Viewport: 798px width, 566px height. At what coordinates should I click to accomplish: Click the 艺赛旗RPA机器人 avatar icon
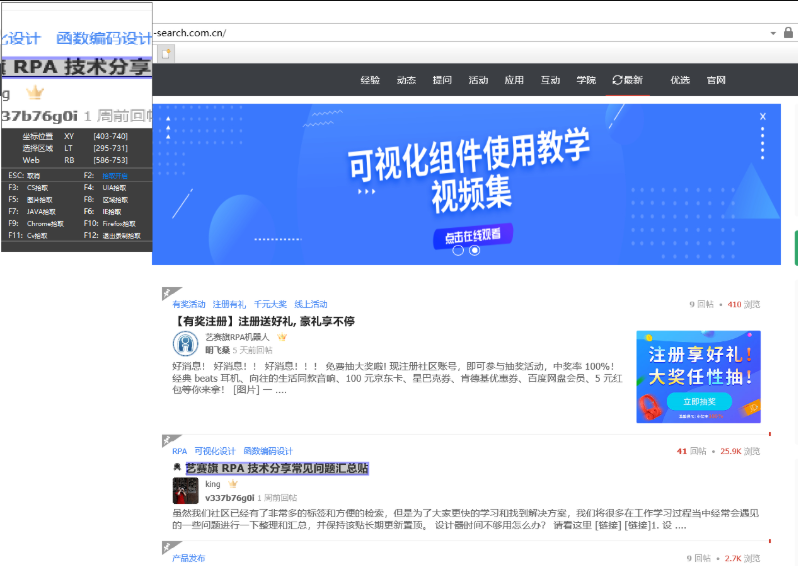[185, 344]
